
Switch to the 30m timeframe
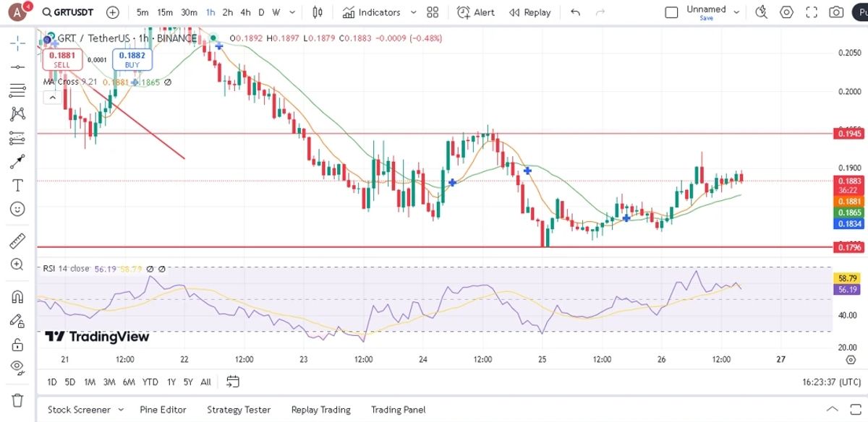[x=189, y=12]
